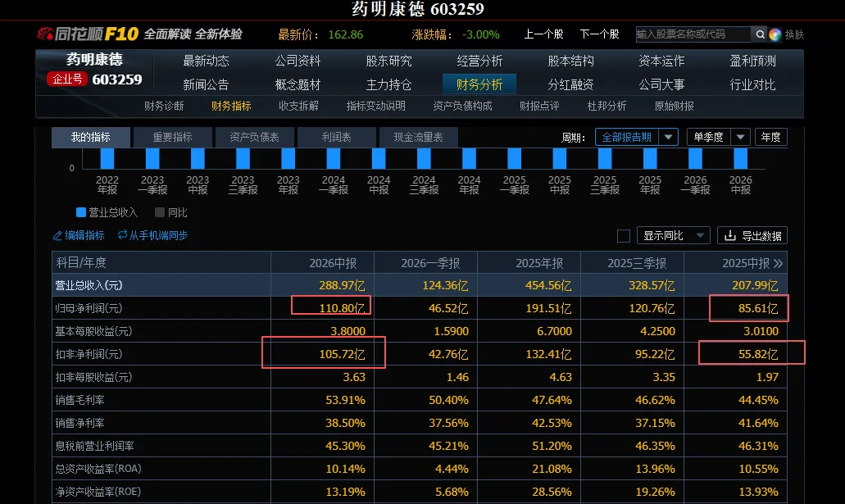The height and width of the screenshot is (504, 845).
Task: Switch to 收支拆解 sub-tab
Action: 298,107
